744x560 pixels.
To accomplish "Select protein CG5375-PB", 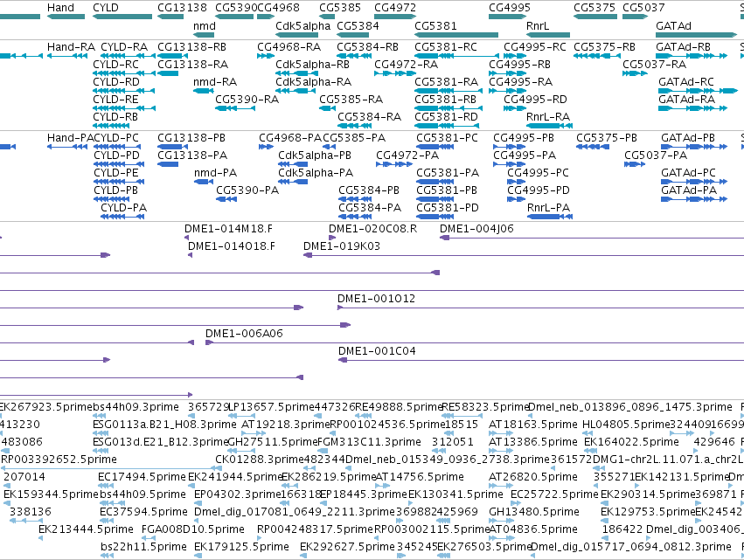I will [x=607, y=138].
